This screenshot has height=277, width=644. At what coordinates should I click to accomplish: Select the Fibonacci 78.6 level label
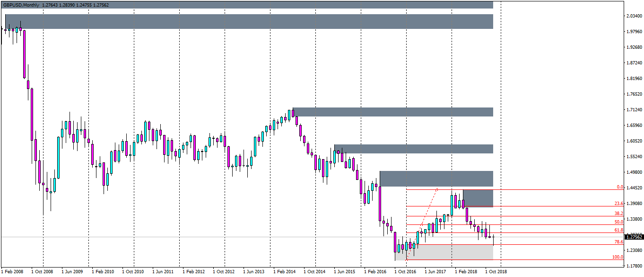619,242
